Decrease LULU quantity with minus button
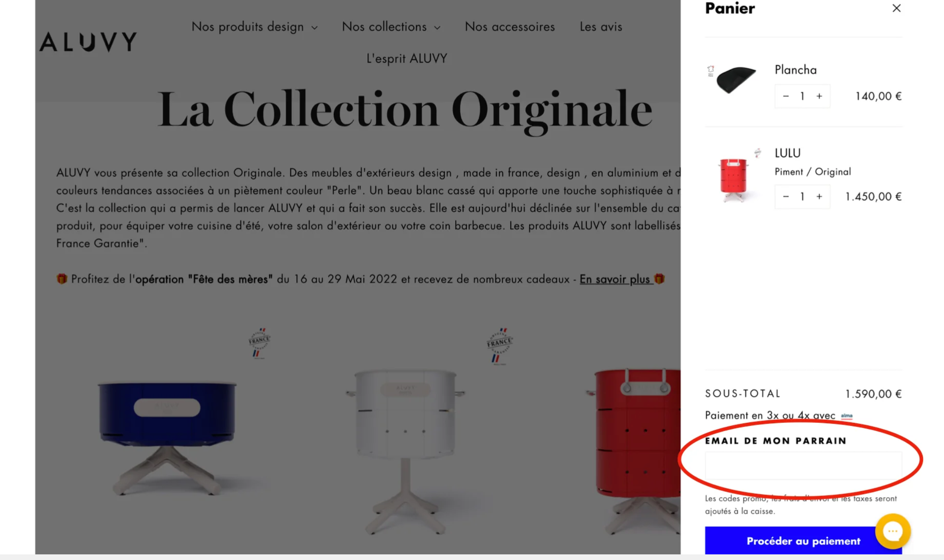The height and width of the screenshot is (560, 944). coord(786,196)
